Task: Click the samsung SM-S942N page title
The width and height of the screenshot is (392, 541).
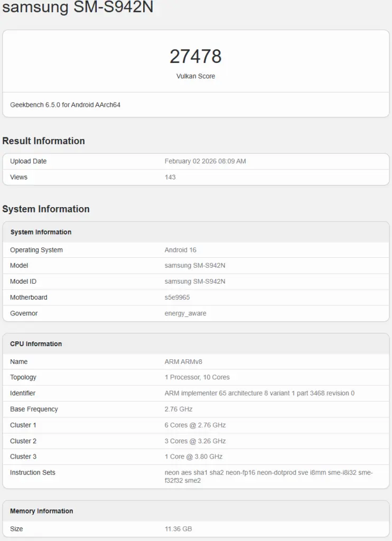Action: (78, 7)
